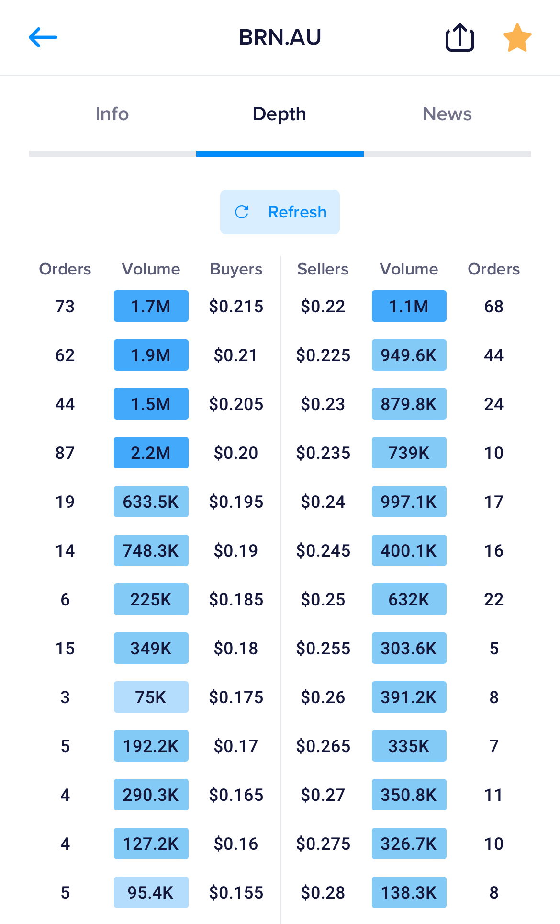Tap the Sellers column header
The image size is (560, 924).
(323, 269)
